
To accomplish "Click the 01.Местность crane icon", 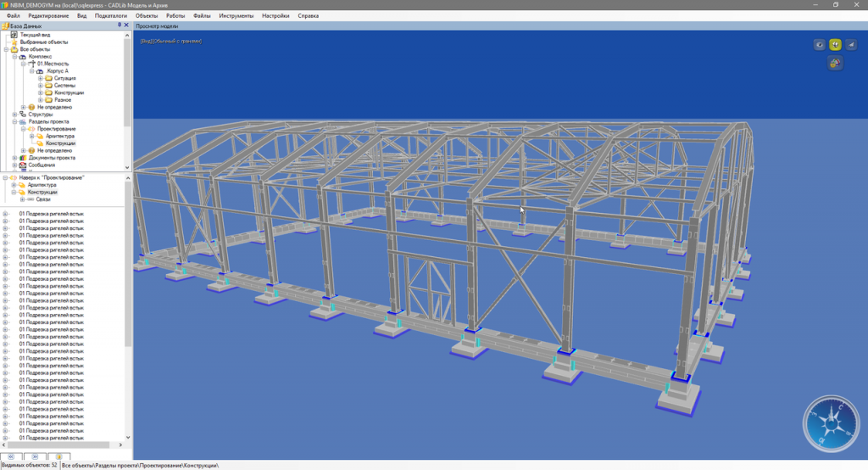I will point(31,64).
